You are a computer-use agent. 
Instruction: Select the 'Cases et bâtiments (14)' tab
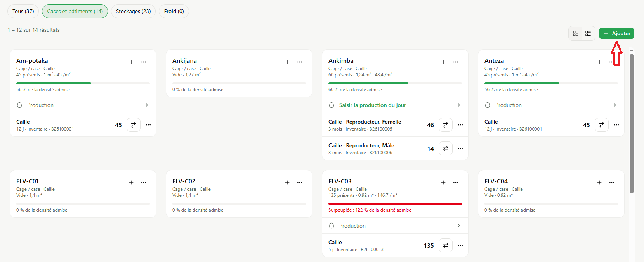(75, 11)
